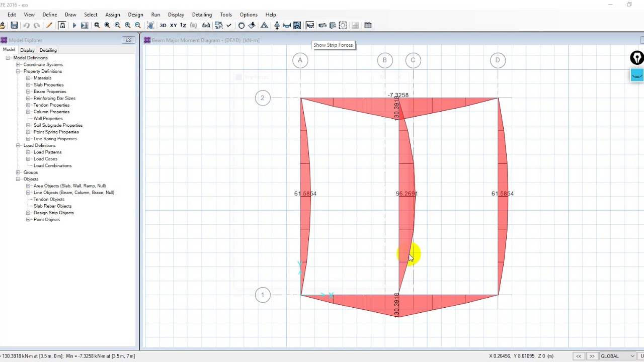Viewport: 644px width, 362px height.
Task: Expand the Load Patterns node
Action: coord(28,152)
